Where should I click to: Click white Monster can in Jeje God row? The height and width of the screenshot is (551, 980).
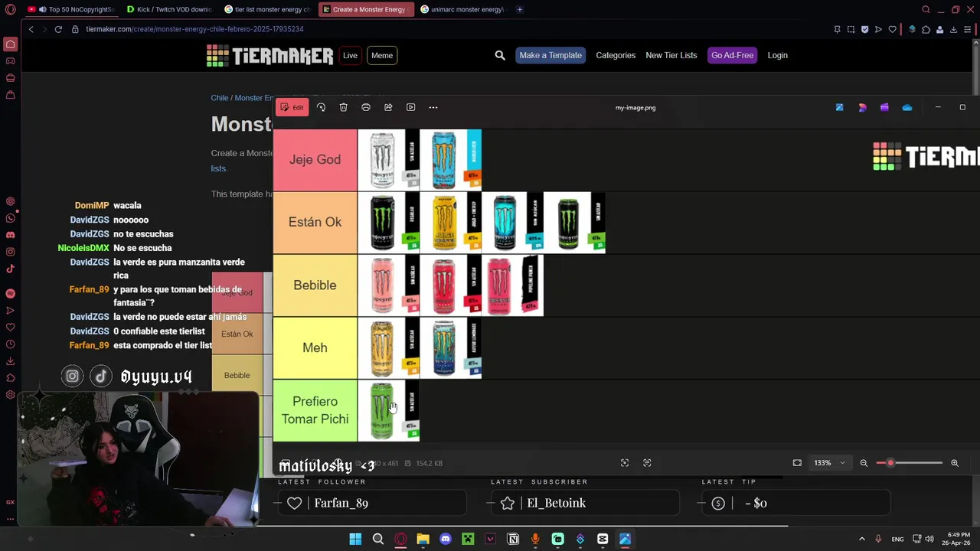pos(388,160)
